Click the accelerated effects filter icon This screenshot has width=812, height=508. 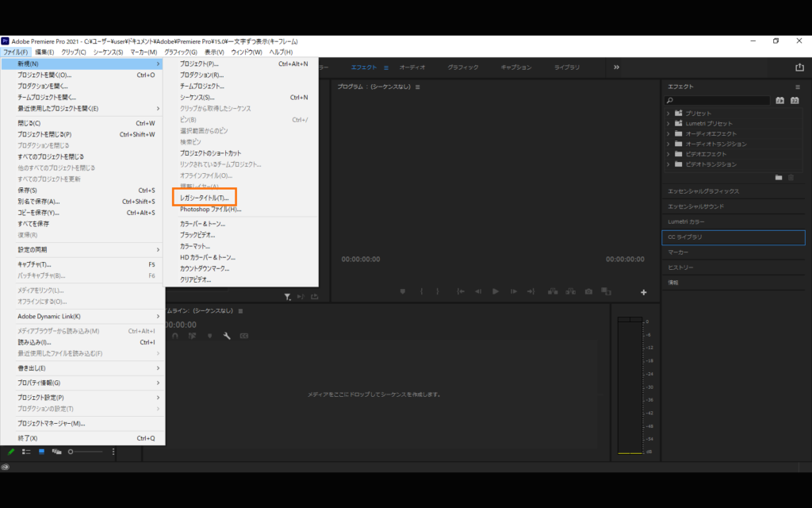point(780,101)
